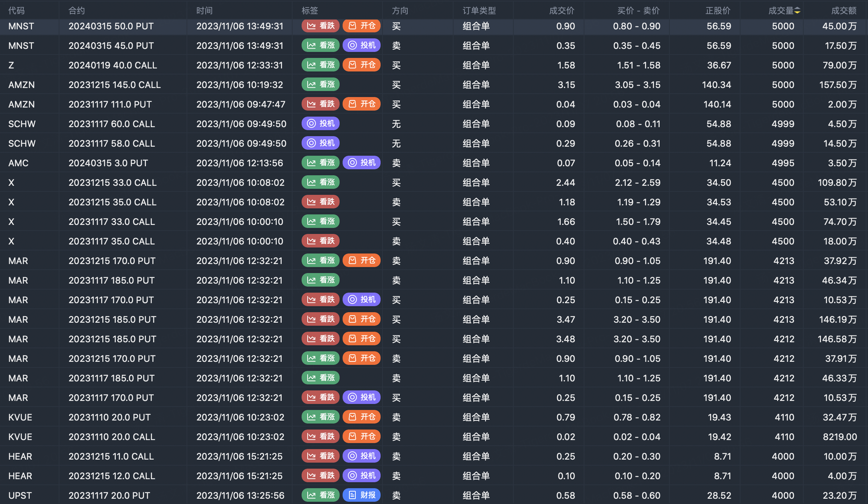Image resolution: width=868 pixels, height=504 pixels.
Task: Click the 28.52 stock price cell
Action: pyautogui.click(x=719, y=495)
